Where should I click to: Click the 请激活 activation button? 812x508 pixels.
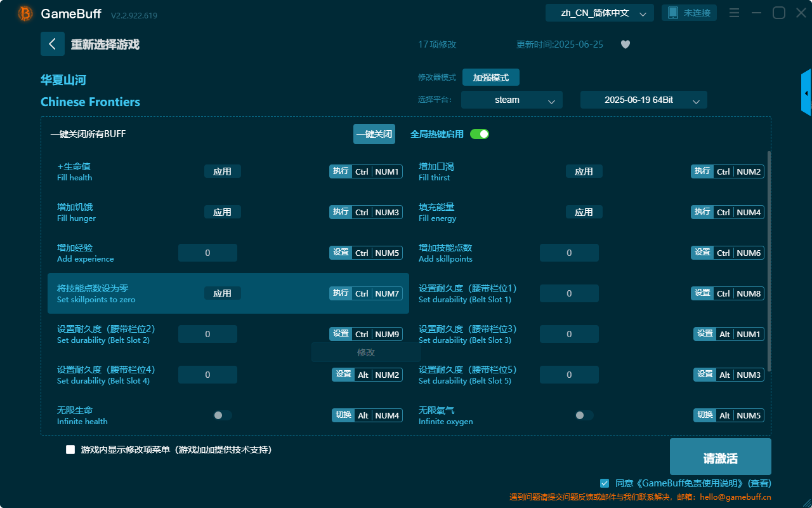[x=720, y=456]
